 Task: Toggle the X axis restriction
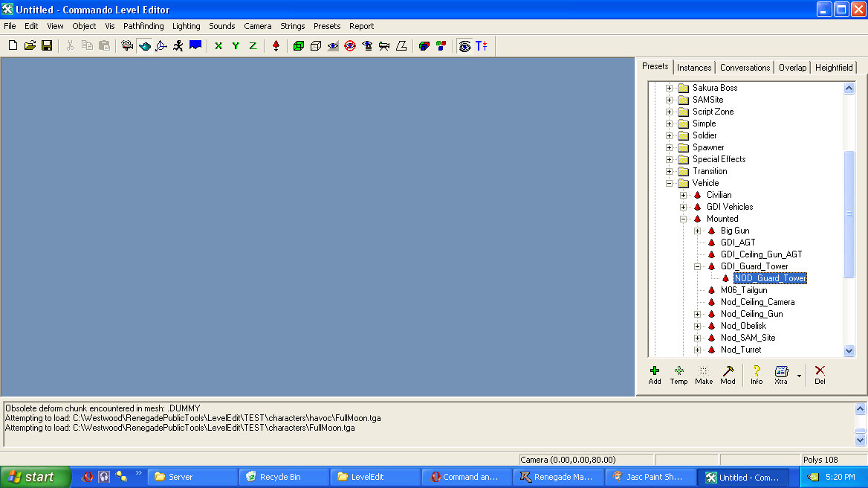pyautogui.click(x=218, y=45)
